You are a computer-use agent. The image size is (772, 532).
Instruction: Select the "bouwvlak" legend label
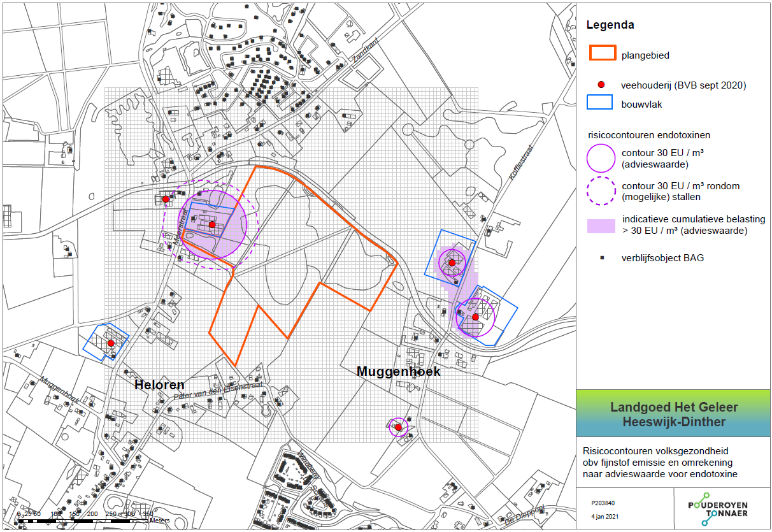(x=640, y=104)
